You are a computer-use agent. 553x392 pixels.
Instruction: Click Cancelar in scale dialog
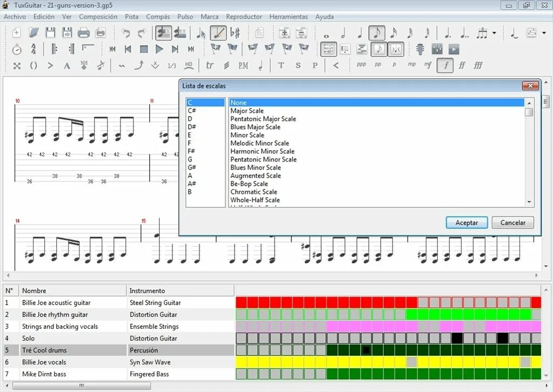coord(513,222)
